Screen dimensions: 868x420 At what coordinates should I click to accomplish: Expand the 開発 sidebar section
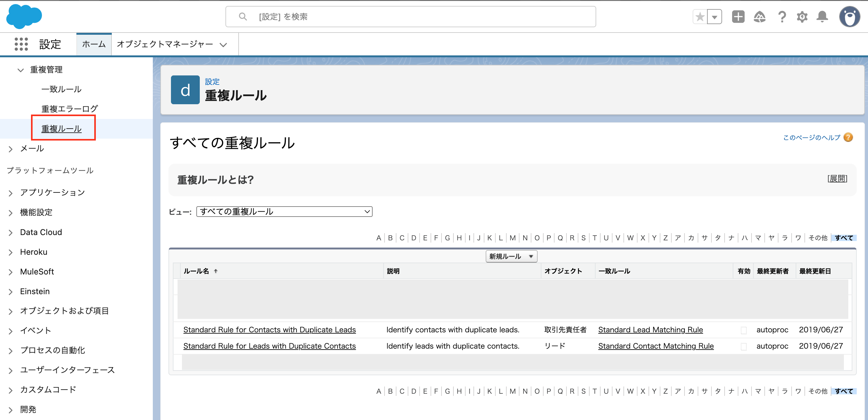coord(10,410)
